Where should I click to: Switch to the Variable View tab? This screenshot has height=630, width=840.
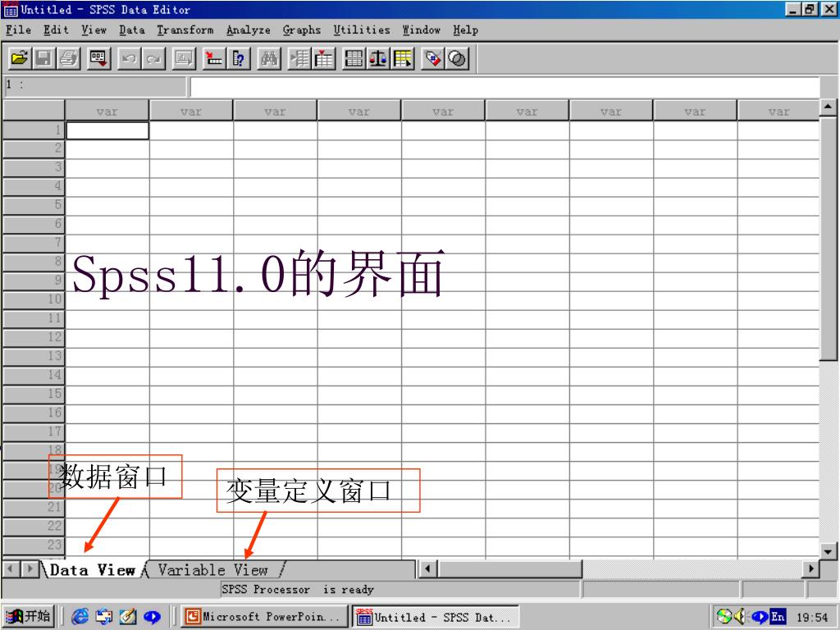pyautogui.click(x=213, y=570)
